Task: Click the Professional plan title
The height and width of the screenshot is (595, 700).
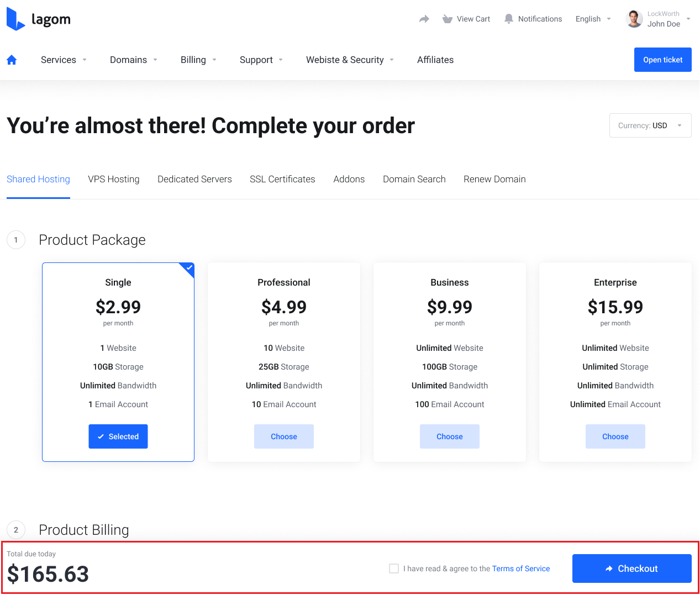Action: coord(284,282)
